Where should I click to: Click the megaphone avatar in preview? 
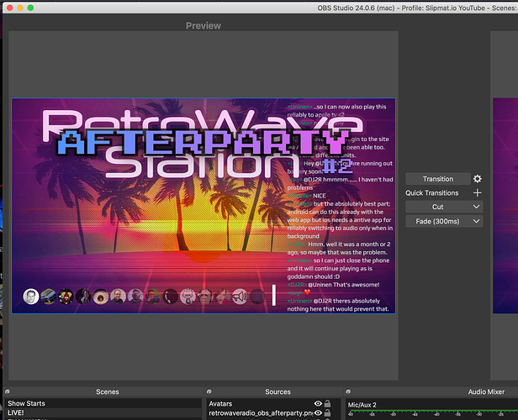[240, 297]
